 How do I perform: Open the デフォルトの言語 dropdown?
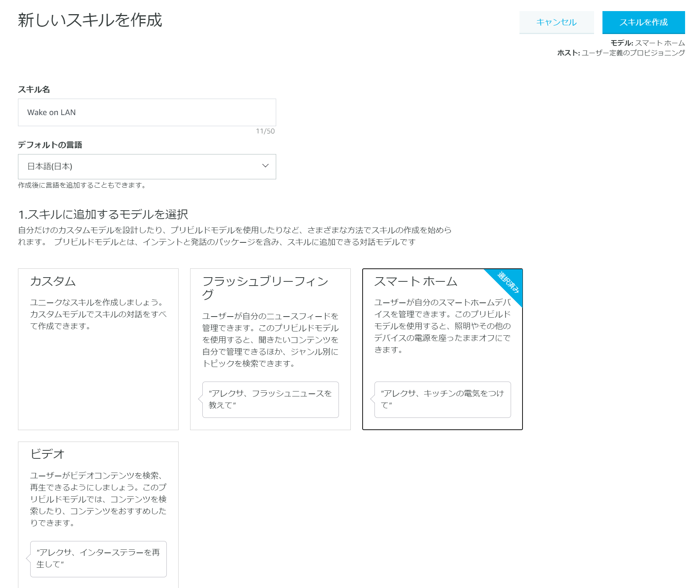pos(147,167)
